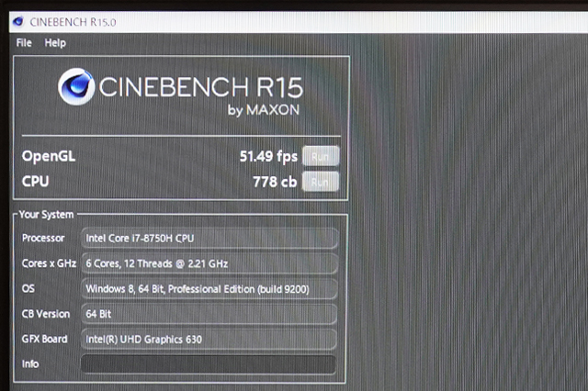Select the Cores x GHz value field
The image size is (588, 391).
(209, 263)
